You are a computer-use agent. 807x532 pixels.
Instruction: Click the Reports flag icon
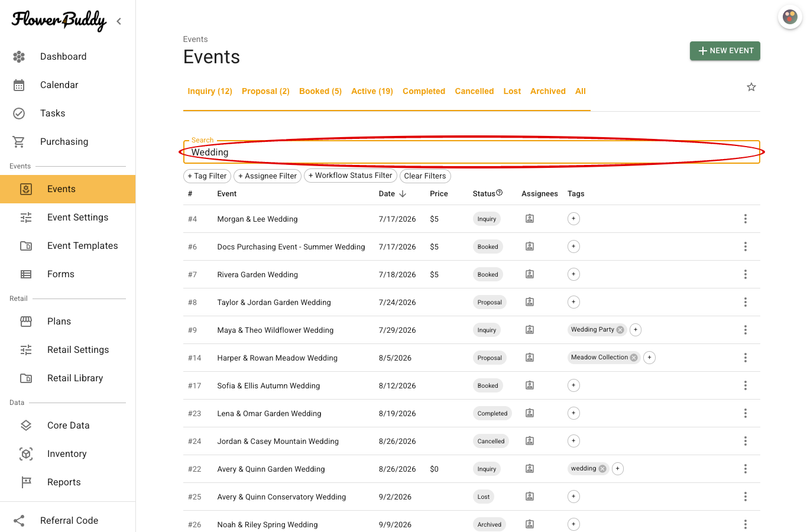tap(26, 482)
